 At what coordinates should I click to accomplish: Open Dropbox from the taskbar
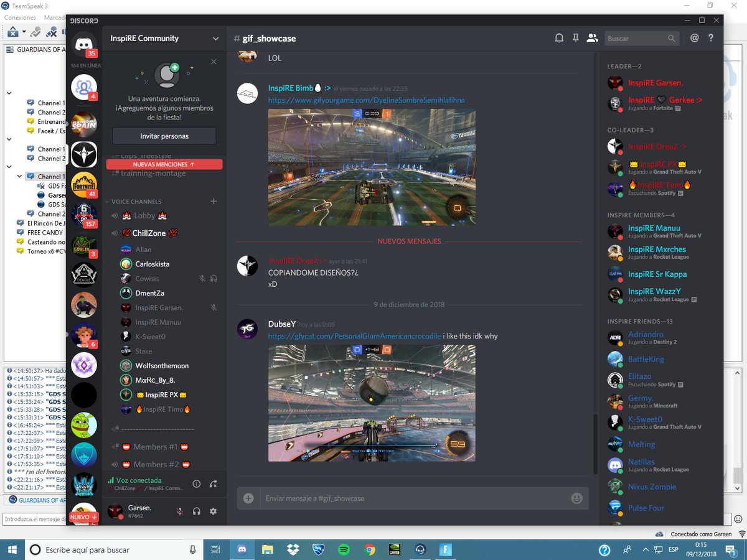[293, 550]
